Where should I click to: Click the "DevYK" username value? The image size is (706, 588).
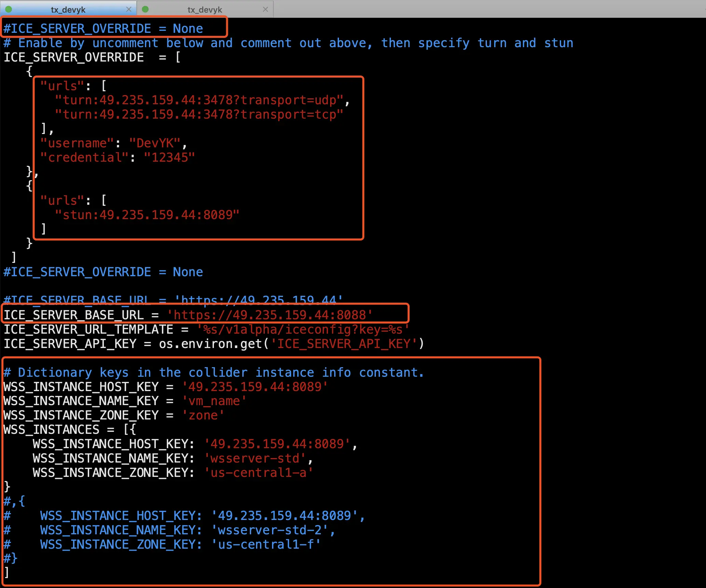coord(154,143)
